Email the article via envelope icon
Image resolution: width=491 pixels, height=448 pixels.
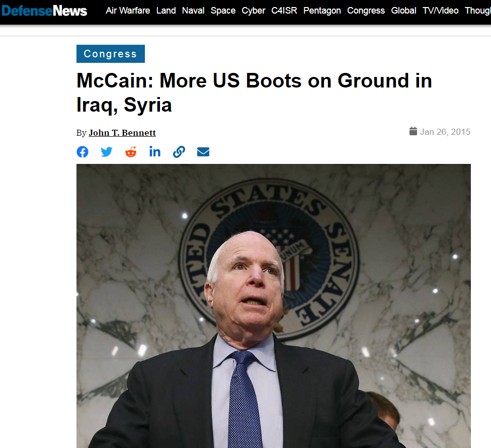pyautogui.click(x=203, y=152)
